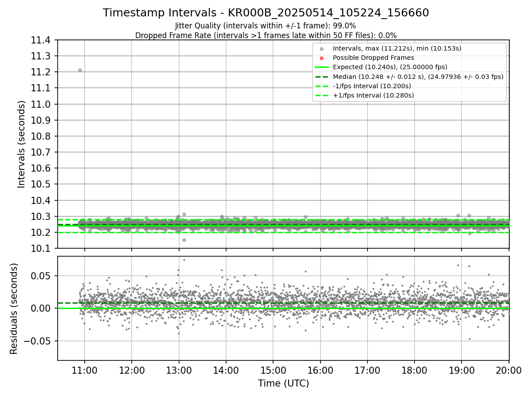Click the '17:00' x-axis tick label
The width and height of the screenshot is (532, 399).
(x=367, y=370)
